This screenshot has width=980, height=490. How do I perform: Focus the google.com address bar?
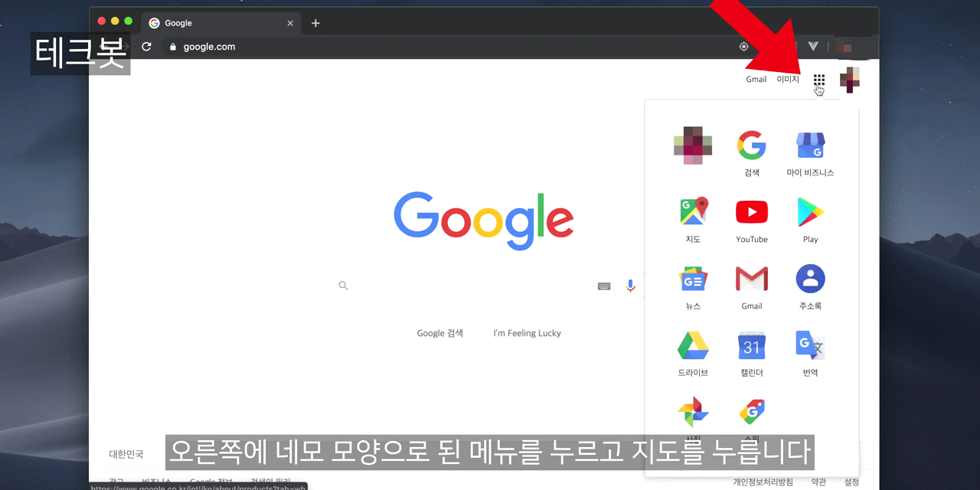coord(452,47)
